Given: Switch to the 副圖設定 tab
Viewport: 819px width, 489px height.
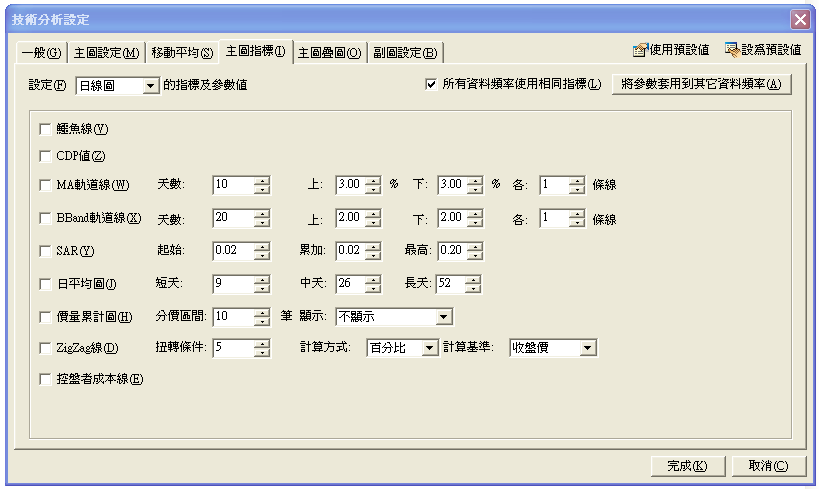Looking at the screenshot, I should tap(405, 52).
